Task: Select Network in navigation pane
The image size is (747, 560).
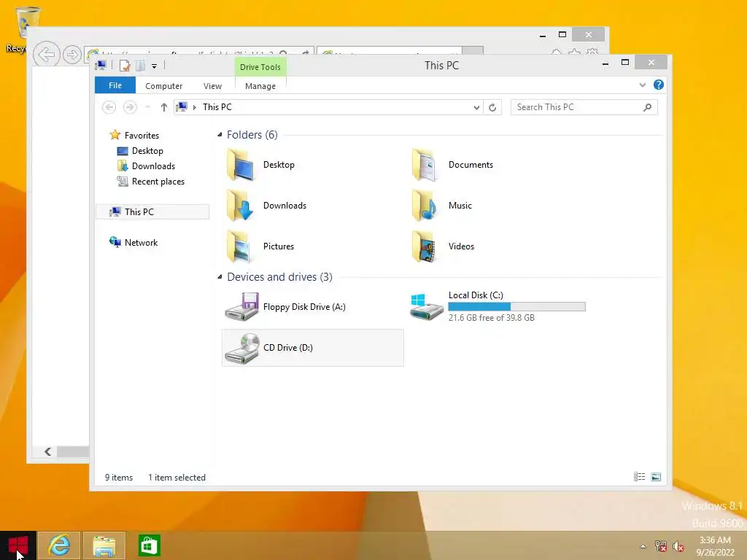Action: (x=141, y=242)
